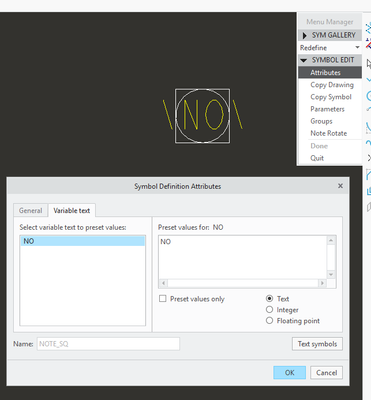
Task: Click the Cancel button
Action: 326,372
